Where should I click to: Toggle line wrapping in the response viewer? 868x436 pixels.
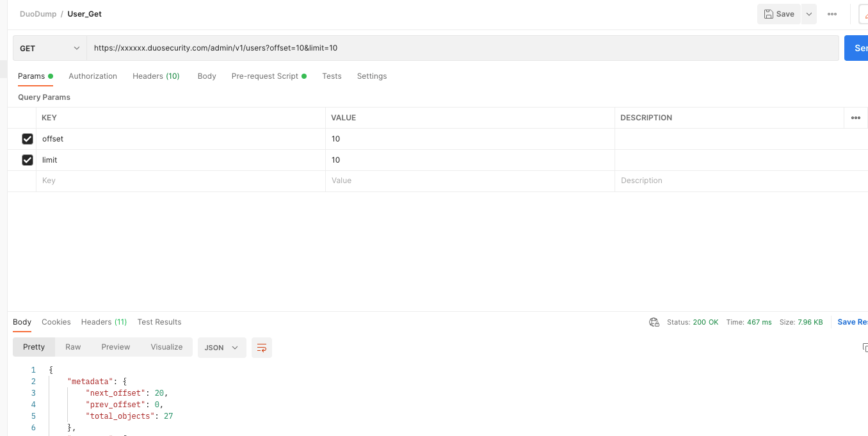pos(261,347)
